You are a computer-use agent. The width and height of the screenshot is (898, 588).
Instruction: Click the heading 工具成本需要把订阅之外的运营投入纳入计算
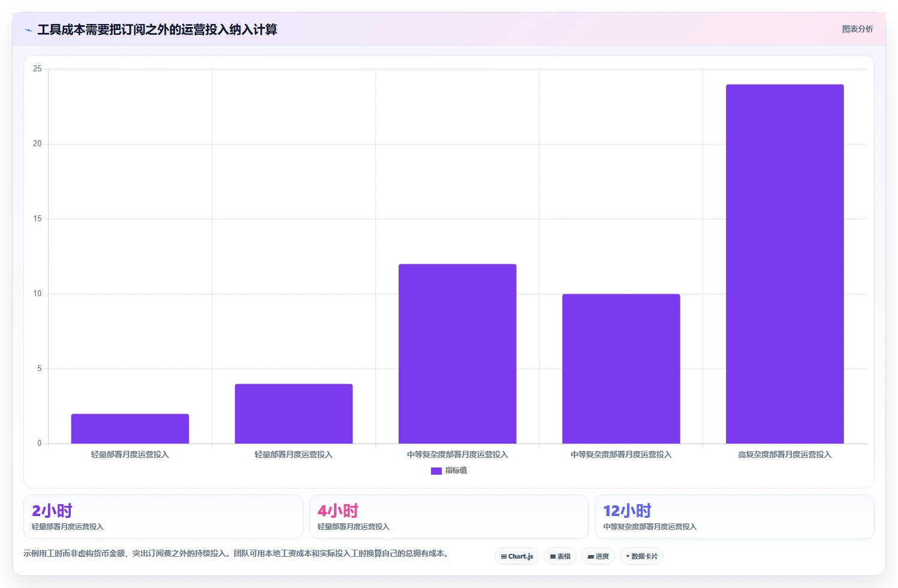pyautogui.click(x=157, y=29)
